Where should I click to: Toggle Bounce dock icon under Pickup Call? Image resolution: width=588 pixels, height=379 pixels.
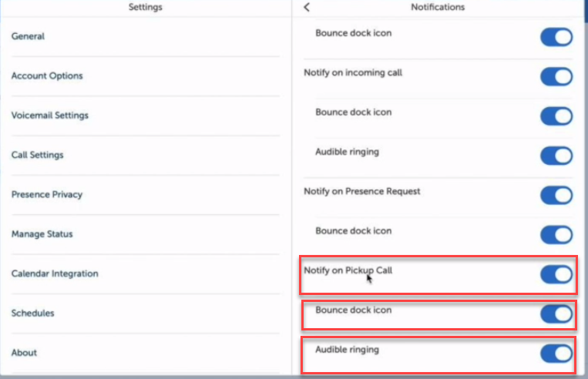pos(556,314)
